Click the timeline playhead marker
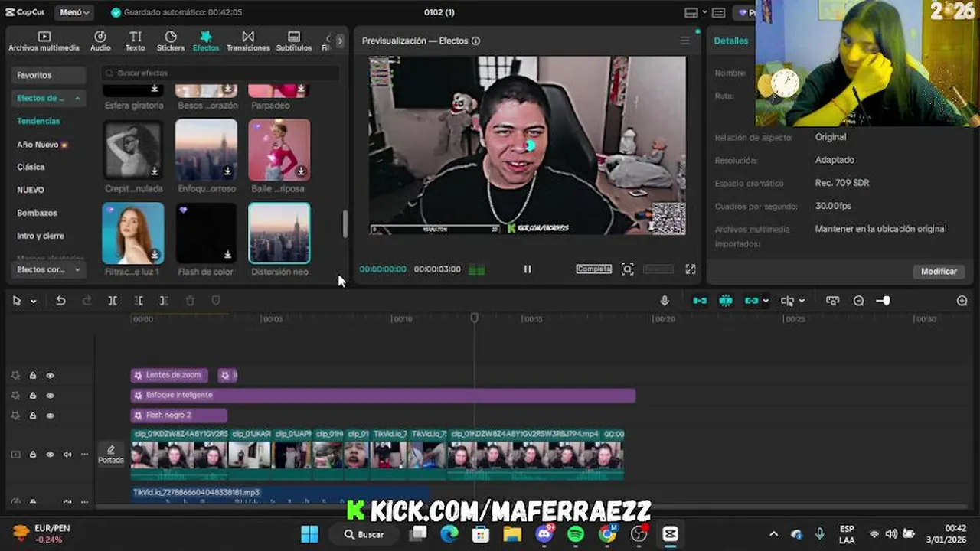980x551 pixels. coord(475,318)
